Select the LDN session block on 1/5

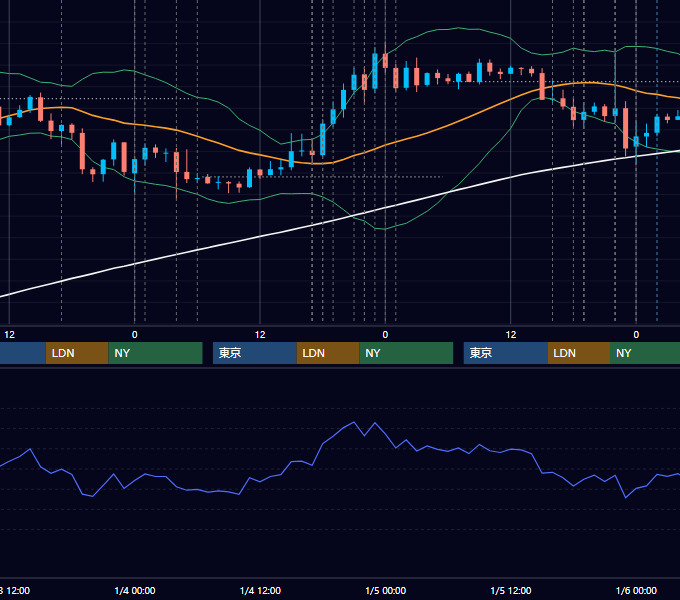click(x=579, y=353)
